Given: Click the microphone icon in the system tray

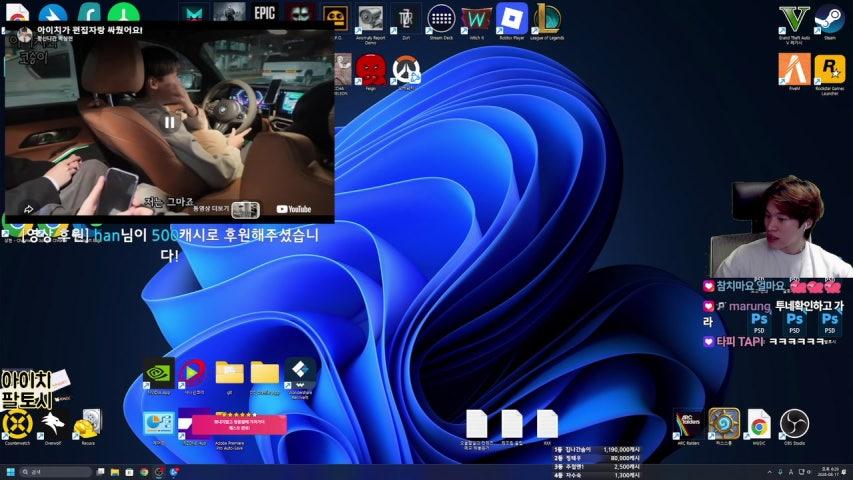Looking at the screenshot, I should [780, 472].
